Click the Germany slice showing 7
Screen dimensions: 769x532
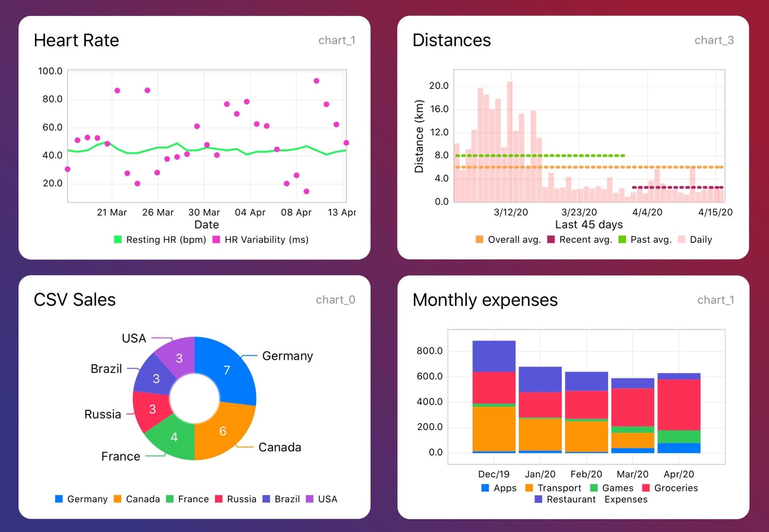point(227,370)
